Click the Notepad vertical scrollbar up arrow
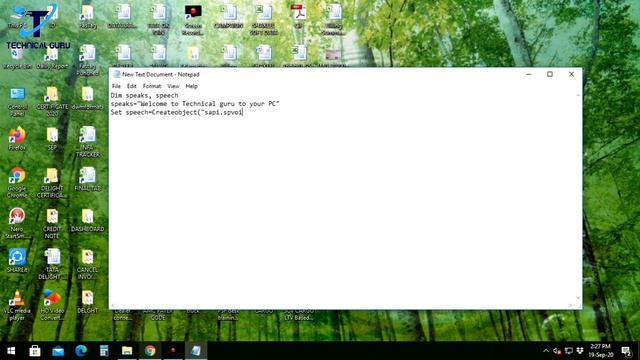This screenshot has width=640, height=360. click(578, 95)
